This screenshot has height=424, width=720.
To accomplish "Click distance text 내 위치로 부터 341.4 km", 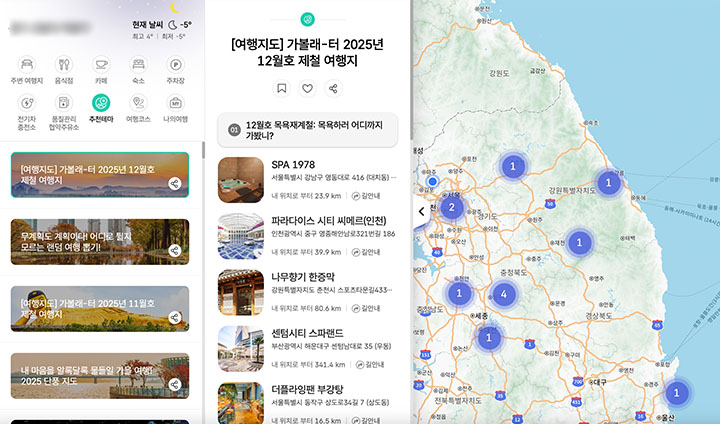I will click(308, 365).
